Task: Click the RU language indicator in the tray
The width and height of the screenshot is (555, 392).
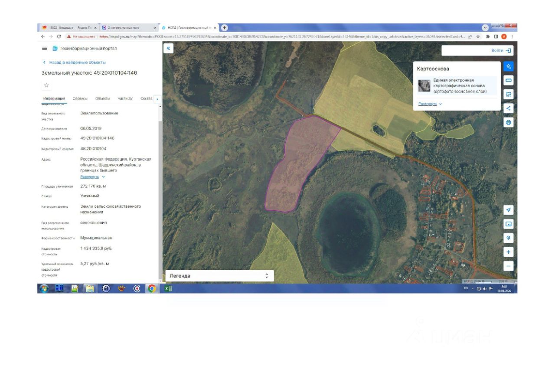Action: tap(466, 288)
